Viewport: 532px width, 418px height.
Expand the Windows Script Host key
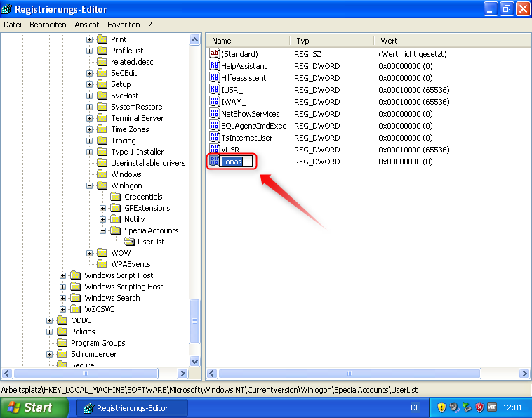click(x=62, y=275)
